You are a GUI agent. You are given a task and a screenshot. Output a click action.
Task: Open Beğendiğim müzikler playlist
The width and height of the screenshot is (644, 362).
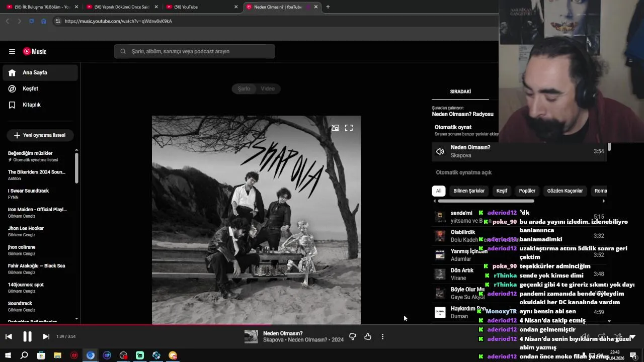coord(37,156)
